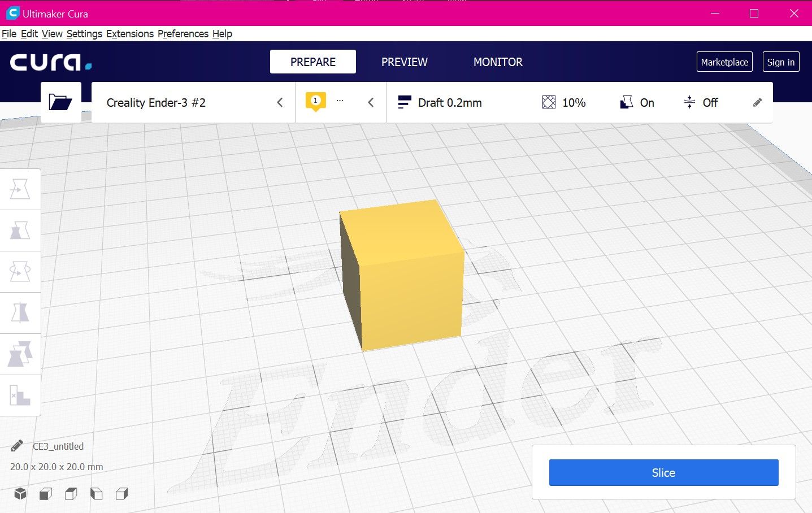This screenshot has height=513, width=812.
Task: Switch to the MONITOR stage tab
Action: (498, 62)
